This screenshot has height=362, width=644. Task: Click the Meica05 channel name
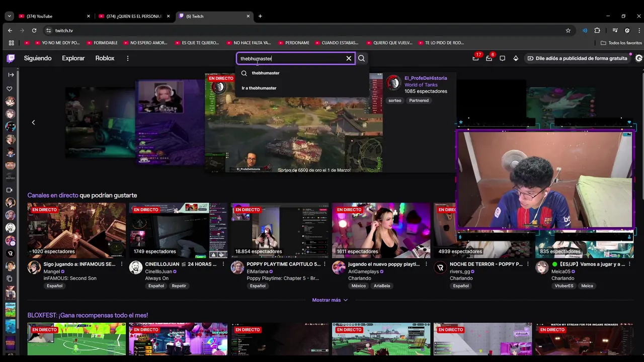[x=561, y=271]
